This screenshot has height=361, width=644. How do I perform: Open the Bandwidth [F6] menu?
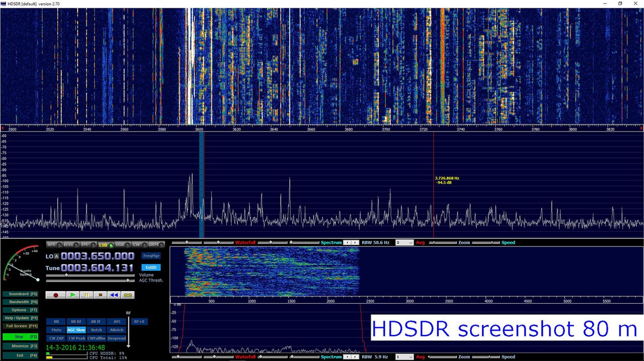20,302
